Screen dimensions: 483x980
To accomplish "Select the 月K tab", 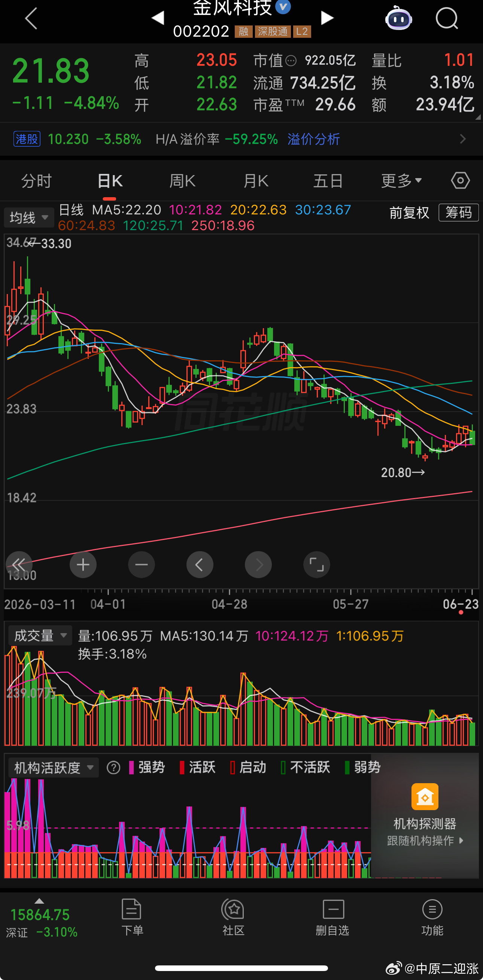I will tap(256, 180).
